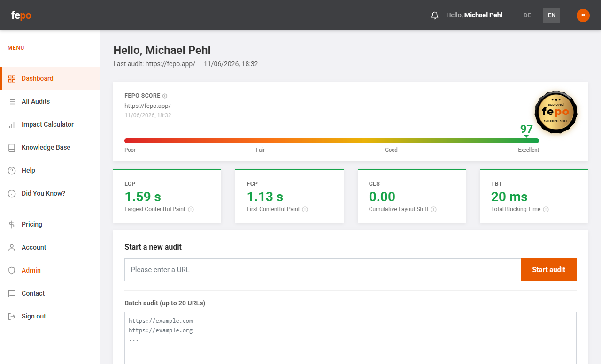
Task: Click https://fepo.app/ under FEPO SCORE
Action: tap(147, 106)
